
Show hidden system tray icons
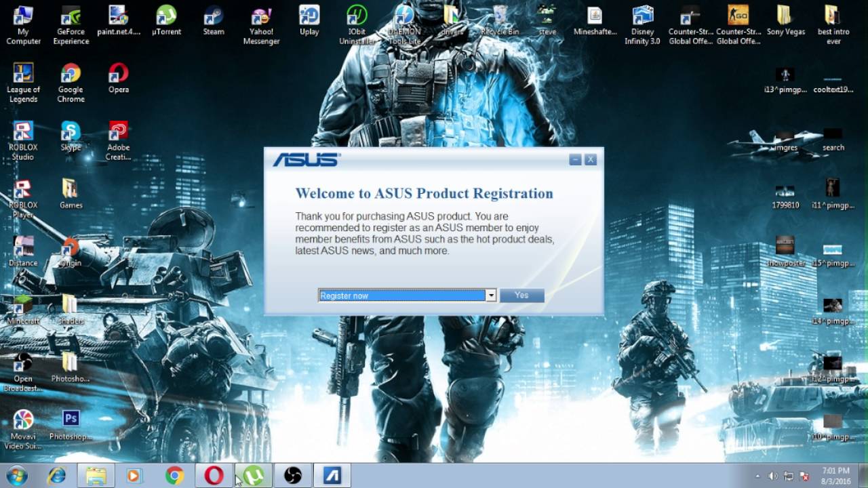pos(757,476)
